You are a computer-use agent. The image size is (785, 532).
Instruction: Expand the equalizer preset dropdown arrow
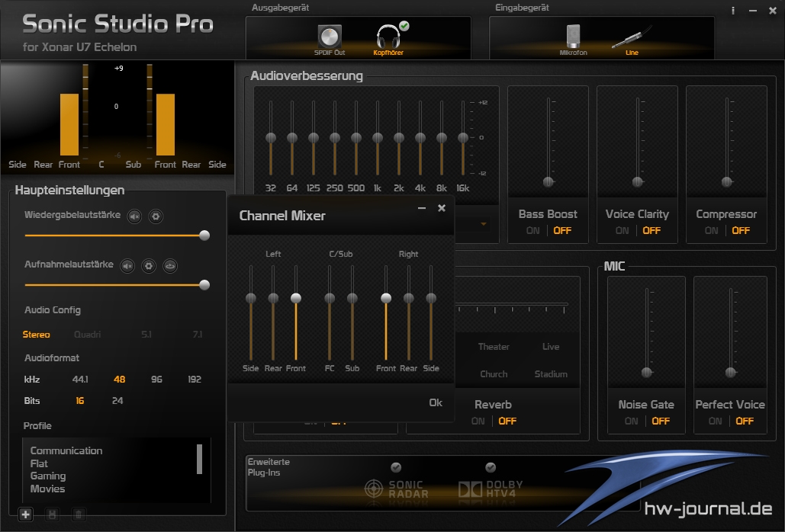484,224
